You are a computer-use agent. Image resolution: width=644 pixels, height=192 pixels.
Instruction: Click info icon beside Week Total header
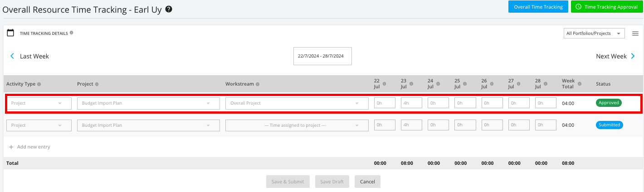click(580, 84)
